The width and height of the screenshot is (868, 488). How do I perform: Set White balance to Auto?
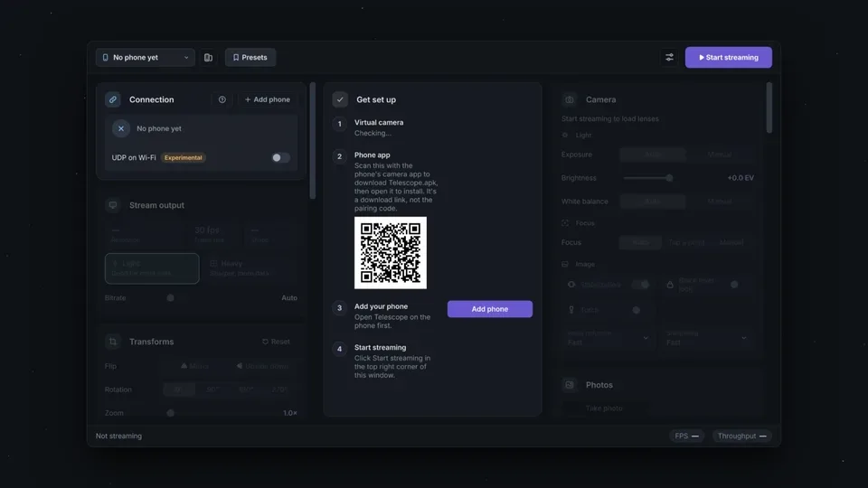[x=653, y=202]
